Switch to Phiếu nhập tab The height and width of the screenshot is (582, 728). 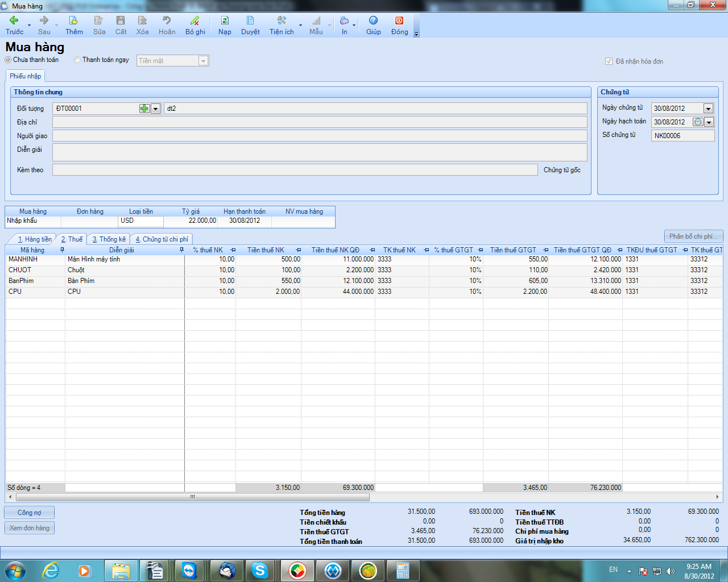pyautogui.click(x=25, y=76)
